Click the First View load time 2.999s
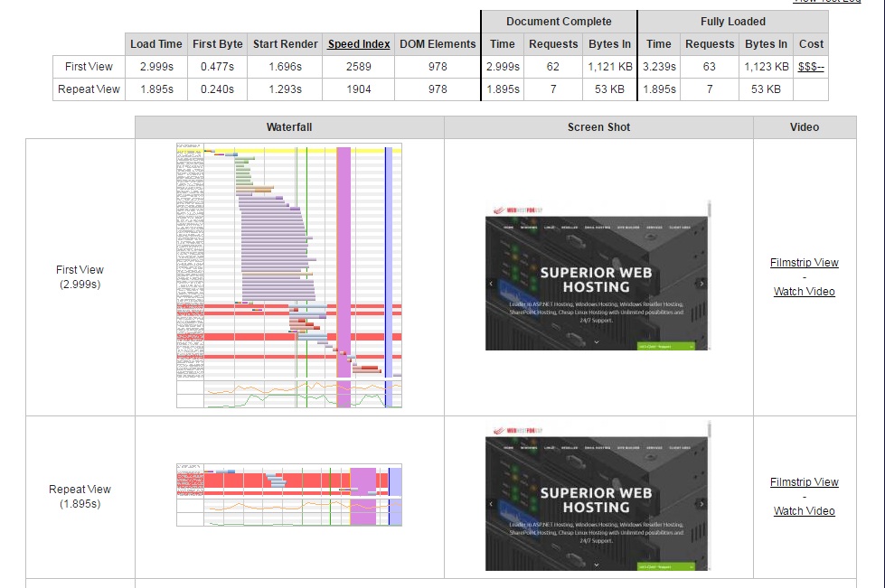Viewport: 885px width, 588px height. (x=156, y=67)
